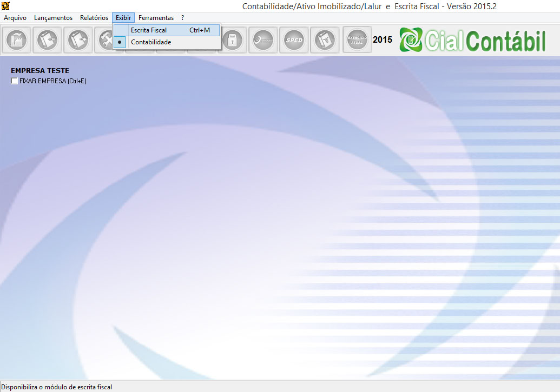Collapse the open Exibir menu
The height and width of the screenshot is (392, 560).
123,18
